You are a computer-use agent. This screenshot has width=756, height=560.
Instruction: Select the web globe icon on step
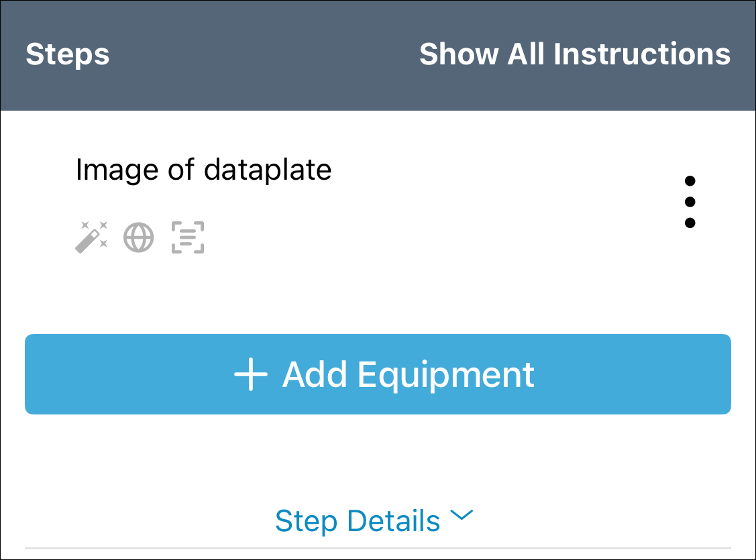point(139,237)
